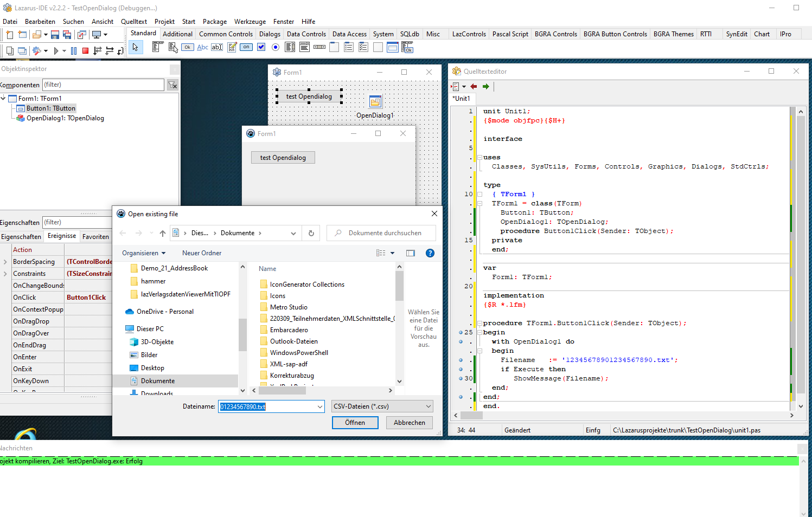812x517 pixels.
Task: Select the TButton component in the palette
Action: [187, 47]
